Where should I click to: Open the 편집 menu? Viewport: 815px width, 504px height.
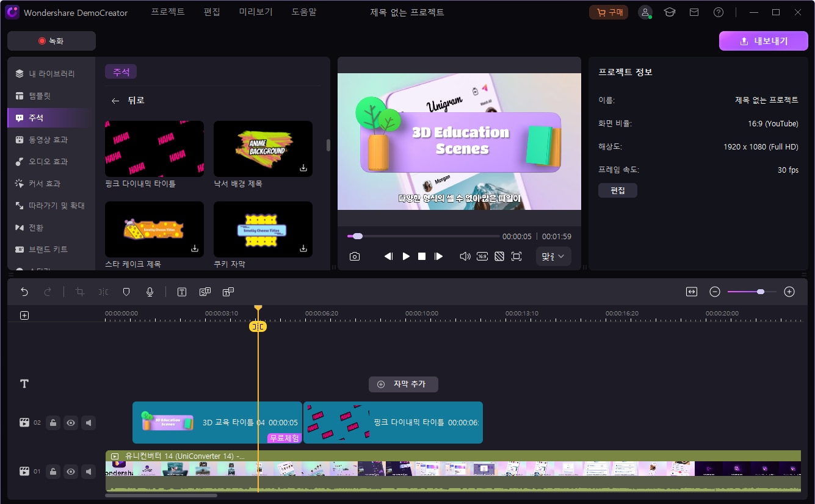coord(212,12)
